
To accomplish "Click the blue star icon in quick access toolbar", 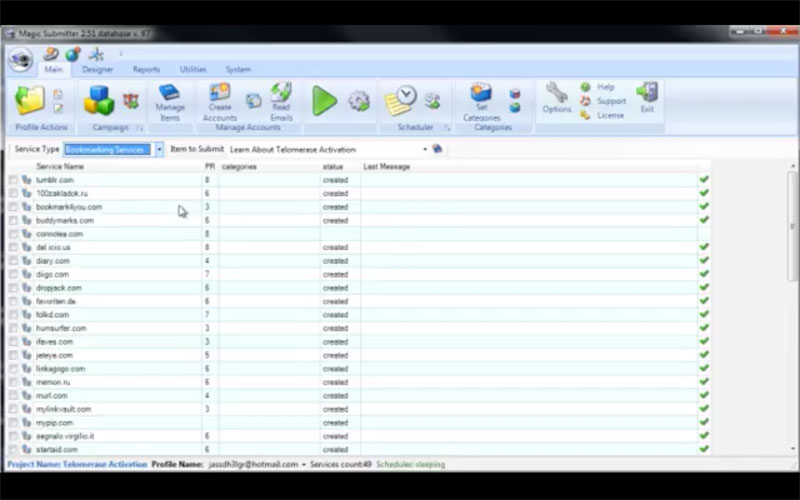I will (x=96, y=54).
